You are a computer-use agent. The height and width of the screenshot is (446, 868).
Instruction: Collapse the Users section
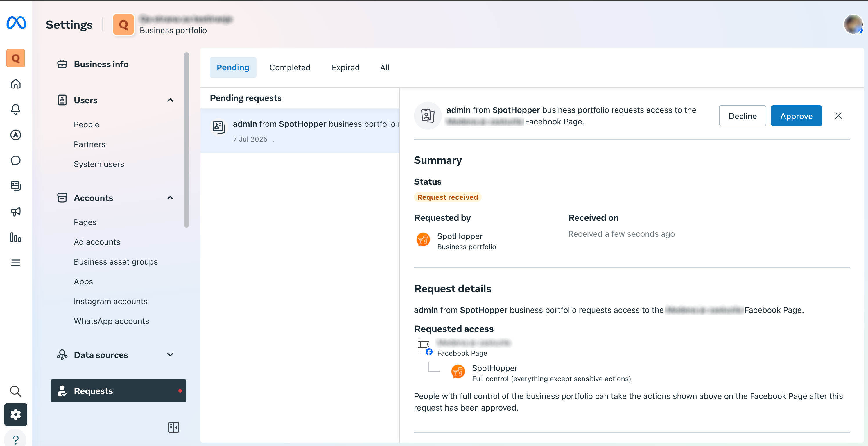tap(170, 100)
